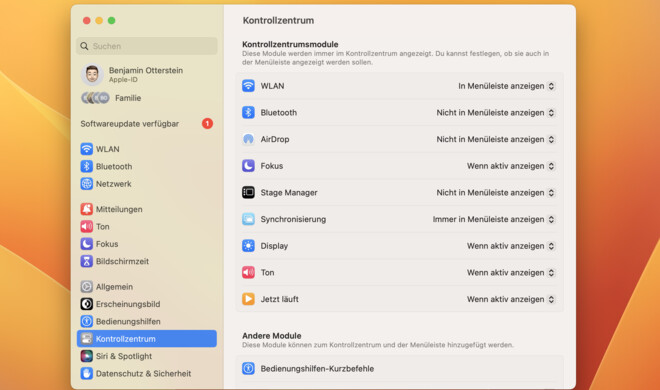The height and width of the screenshot is (390, 660).
Task: Open Erscheinungsbild label in sidebar
Action: click(128, 304)
